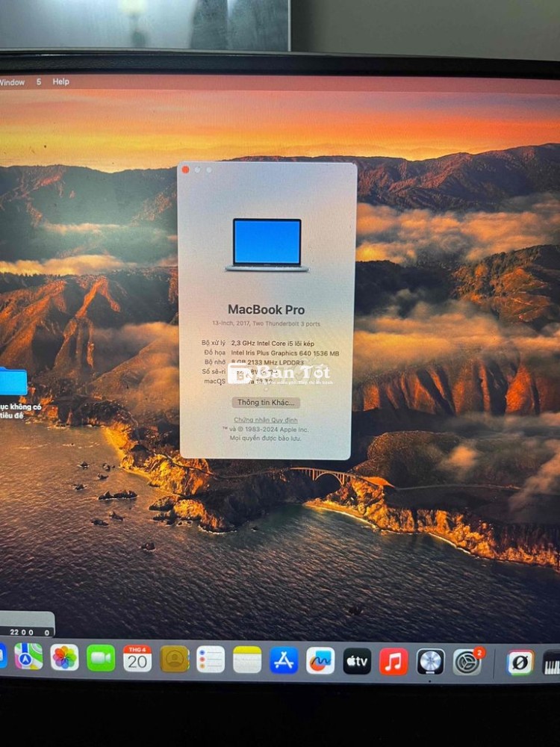Open System Settings with notification badge
560x747 pixels.
(x=467, y=662)
